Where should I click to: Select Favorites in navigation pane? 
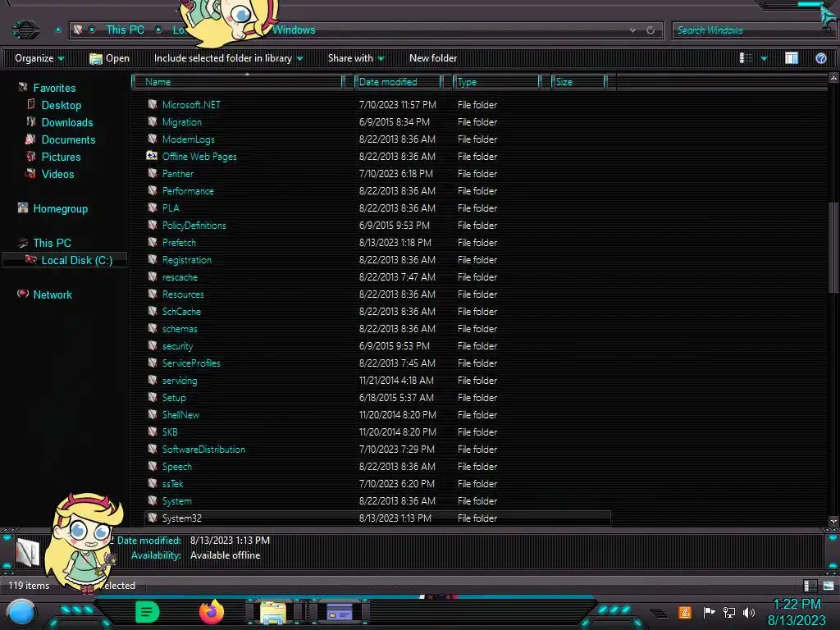coord(54,88)
